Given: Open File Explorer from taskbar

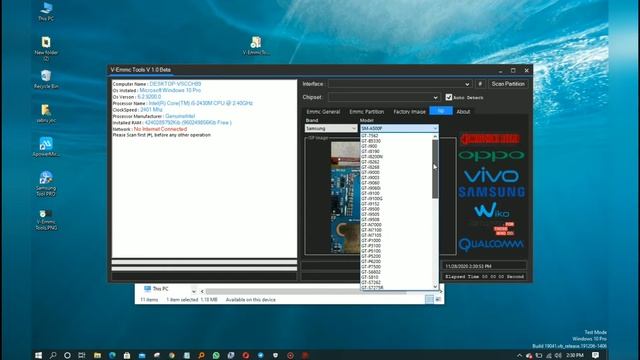Looking at the screenshot, I should [97, 355].
